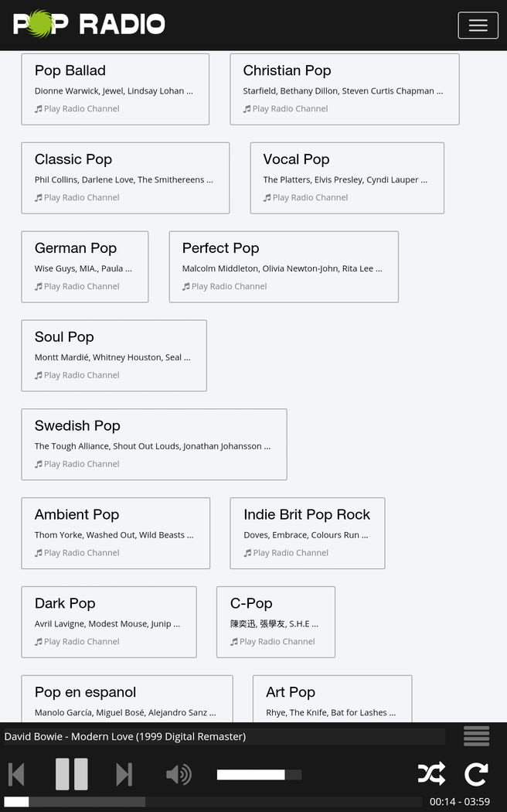Click music note icon under Soul Pop

pyautogui.click(x=39, y=376)
